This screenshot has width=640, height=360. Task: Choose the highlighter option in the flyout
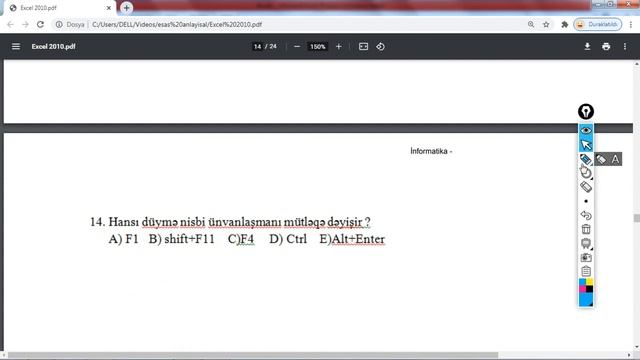click(601, 159)
